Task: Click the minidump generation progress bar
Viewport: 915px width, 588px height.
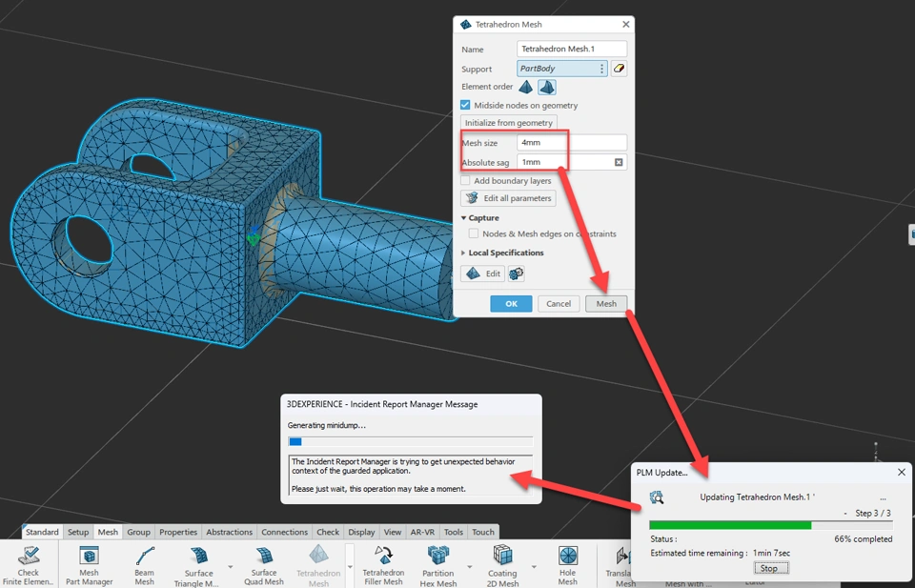Action: [410, 441]
